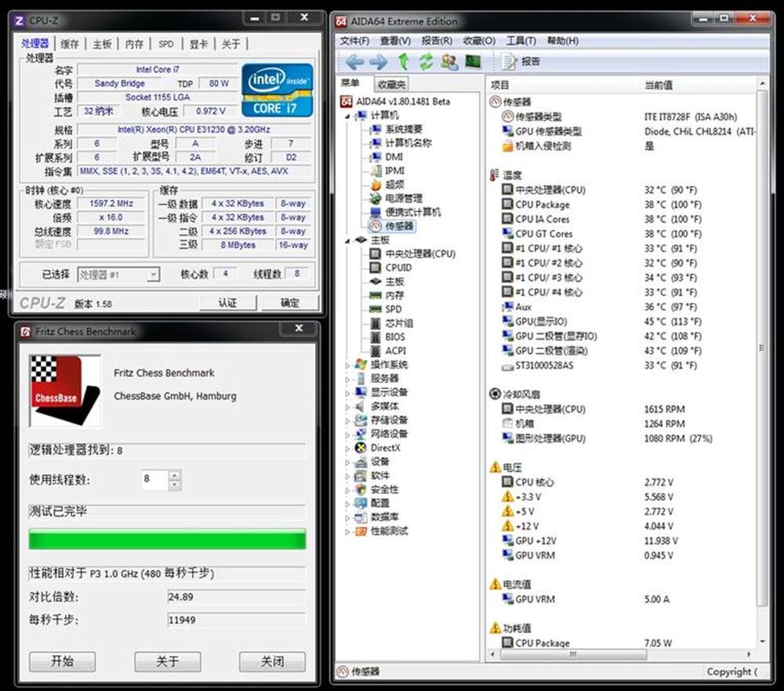Switch to the 收藏夹 favorites tab
This screenshot has height=691, width=784.
pos(391,84)
